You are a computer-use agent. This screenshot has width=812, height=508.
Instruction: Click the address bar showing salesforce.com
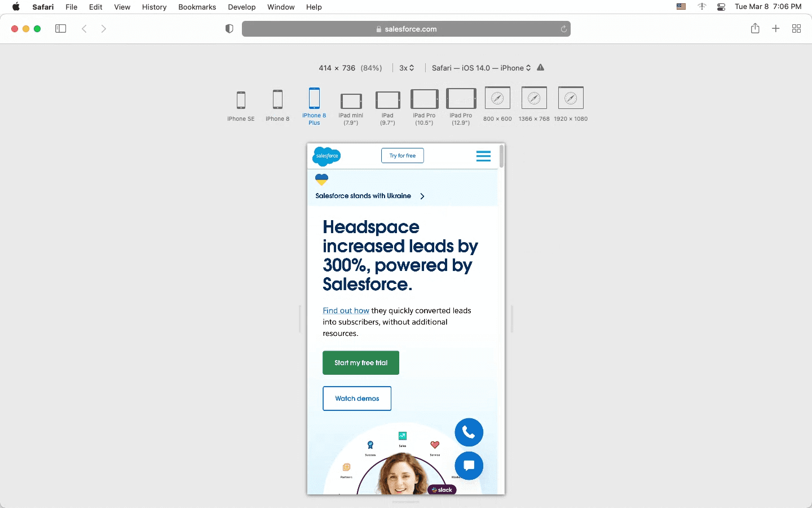point(405,28)
